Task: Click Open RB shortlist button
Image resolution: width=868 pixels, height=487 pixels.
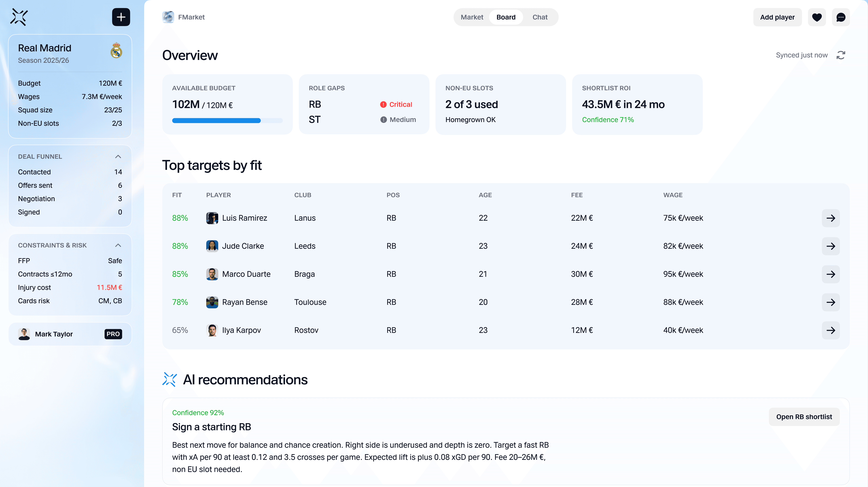Action: tap(804, 417)
